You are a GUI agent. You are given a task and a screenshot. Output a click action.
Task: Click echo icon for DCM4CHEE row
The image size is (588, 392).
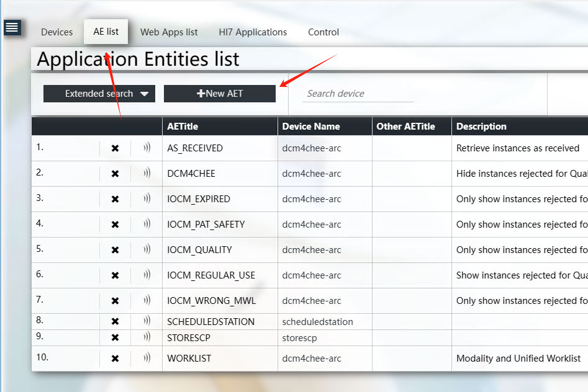pos(147,173)
